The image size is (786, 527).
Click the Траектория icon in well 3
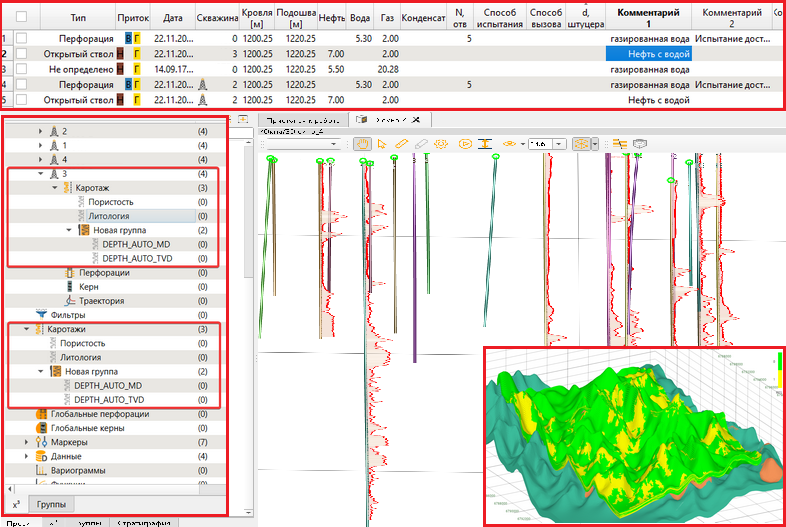click(x=69, y=300)
